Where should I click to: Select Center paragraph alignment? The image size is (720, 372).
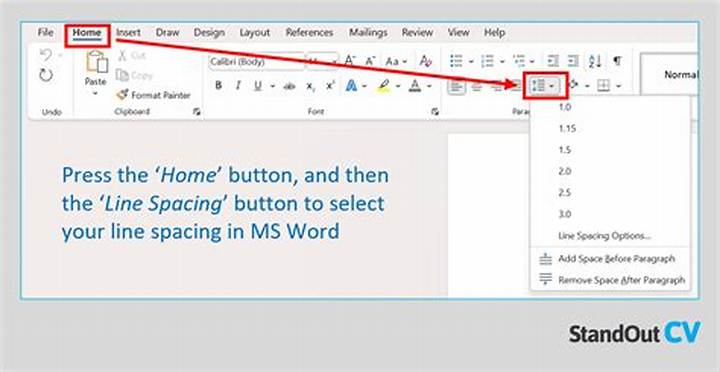[477, 85]
